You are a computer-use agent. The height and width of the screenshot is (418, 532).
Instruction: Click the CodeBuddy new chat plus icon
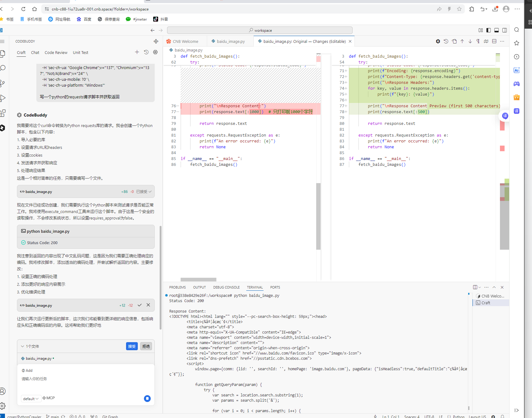point(137,52)
